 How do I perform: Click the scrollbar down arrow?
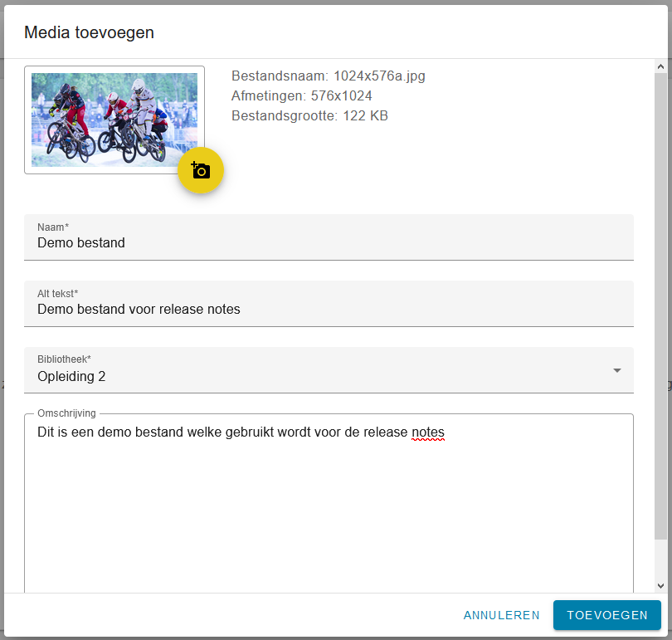[660, 585]
